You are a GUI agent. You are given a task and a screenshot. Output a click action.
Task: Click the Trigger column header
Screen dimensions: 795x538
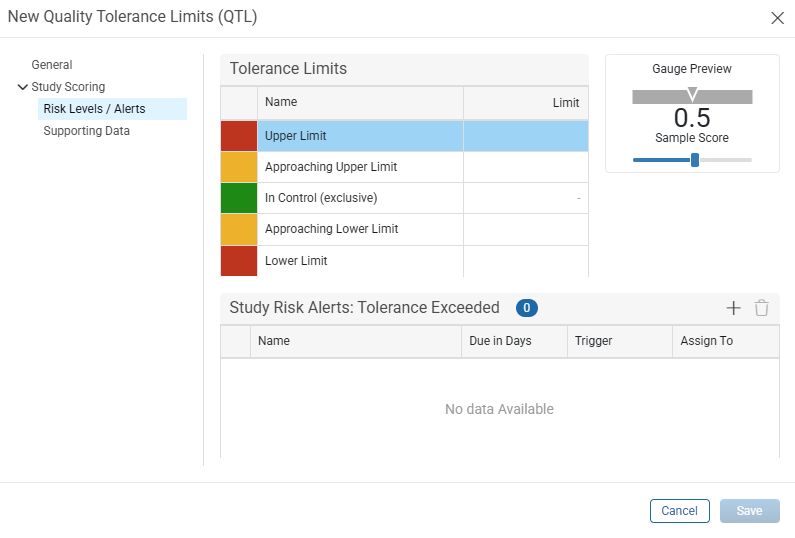(620, 341)
